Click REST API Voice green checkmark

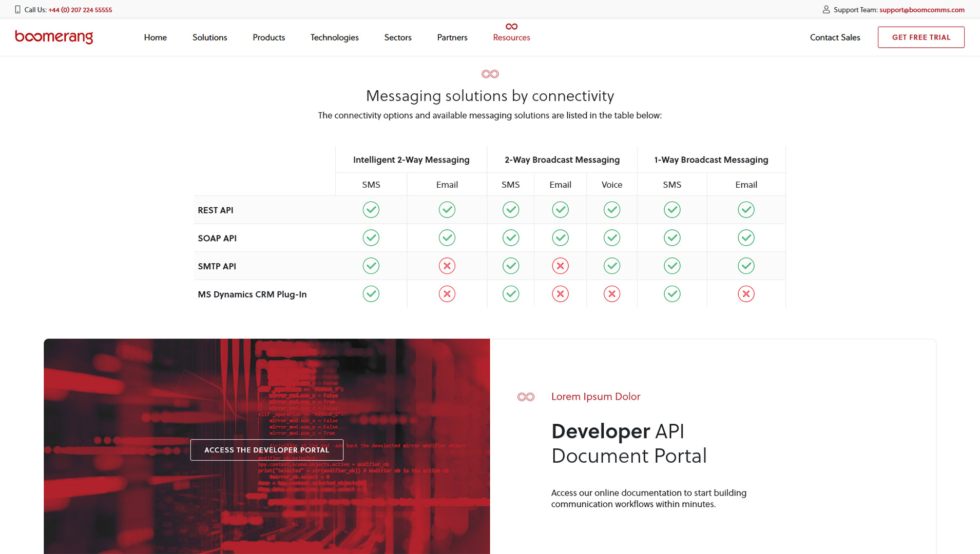611,210
